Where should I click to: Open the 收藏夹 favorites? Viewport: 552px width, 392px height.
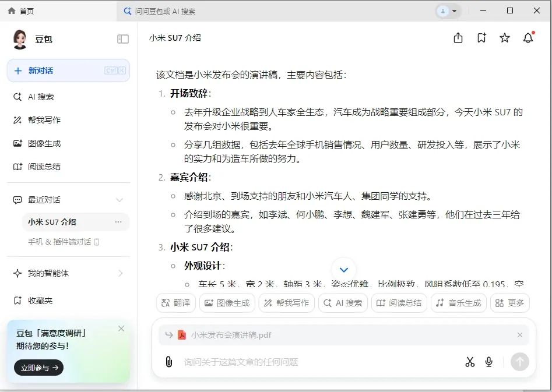tap(33, 301)
